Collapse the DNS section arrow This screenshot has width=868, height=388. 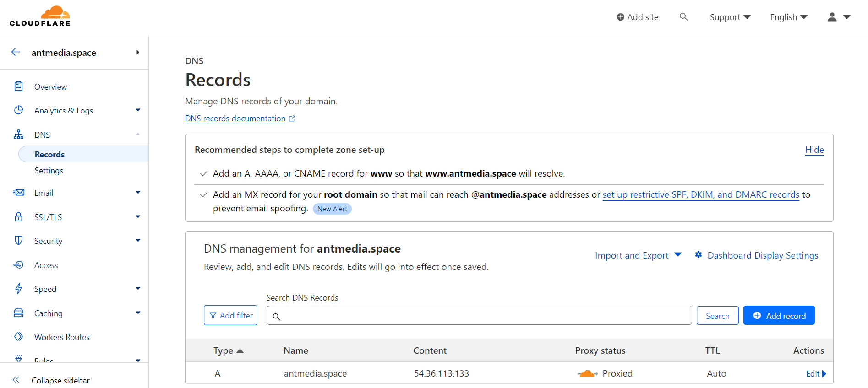138,134
